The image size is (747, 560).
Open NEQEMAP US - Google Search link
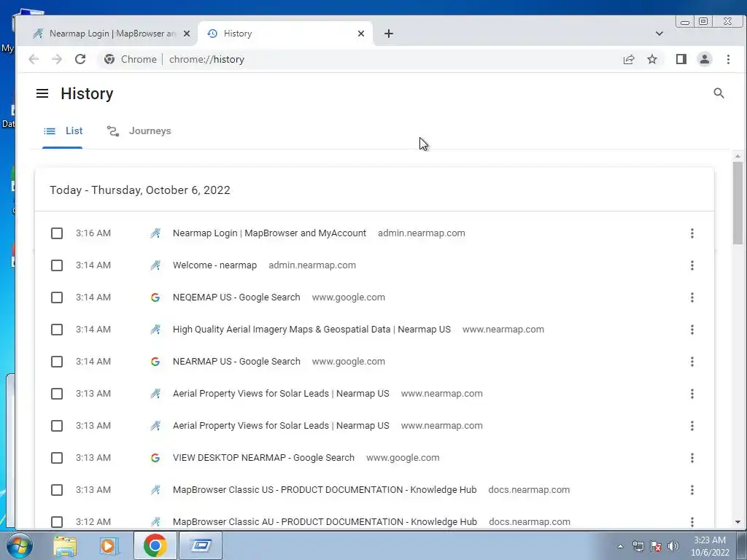pos(236,297)
